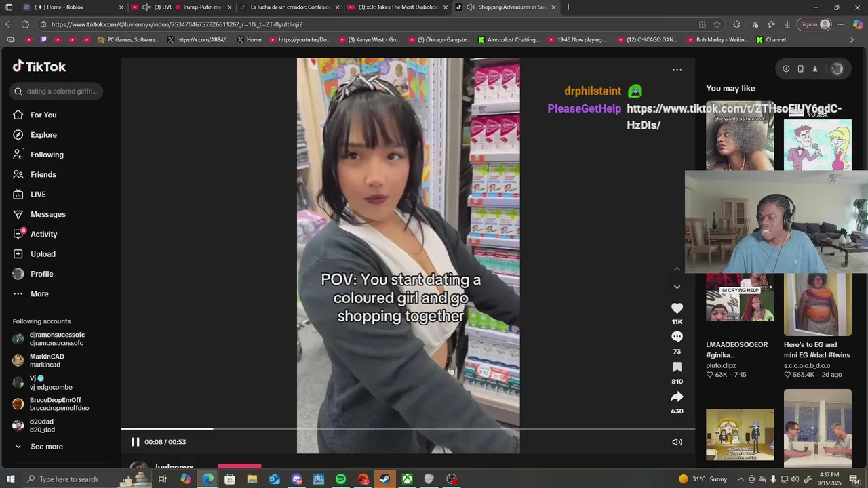Open MarkInCAD following account
Screen dimensions: 868x488
click(39, 361)
